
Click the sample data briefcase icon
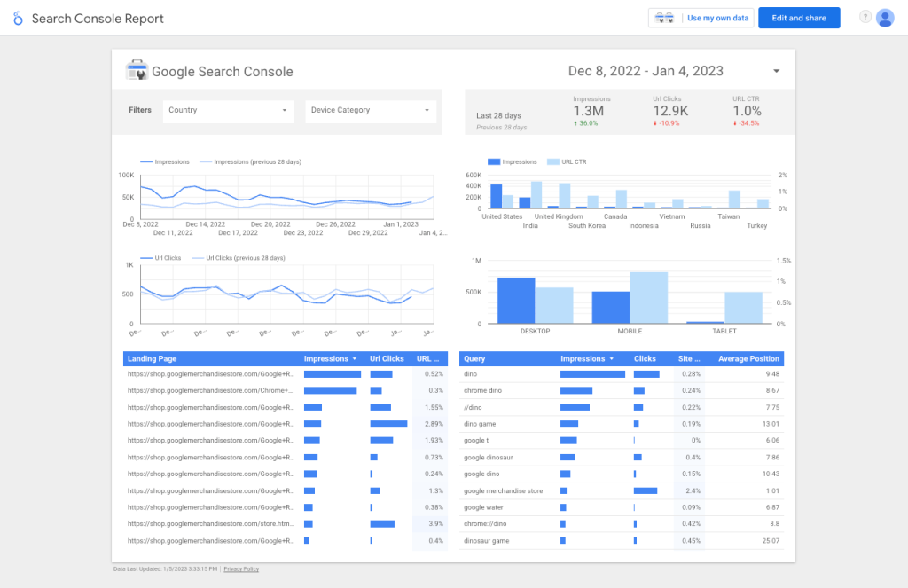(664, 17)
